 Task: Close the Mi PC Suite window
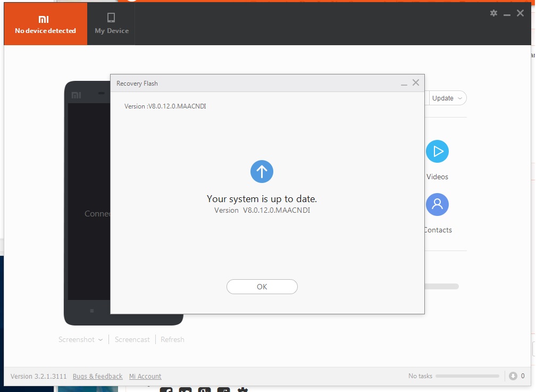tap(520, 13)
